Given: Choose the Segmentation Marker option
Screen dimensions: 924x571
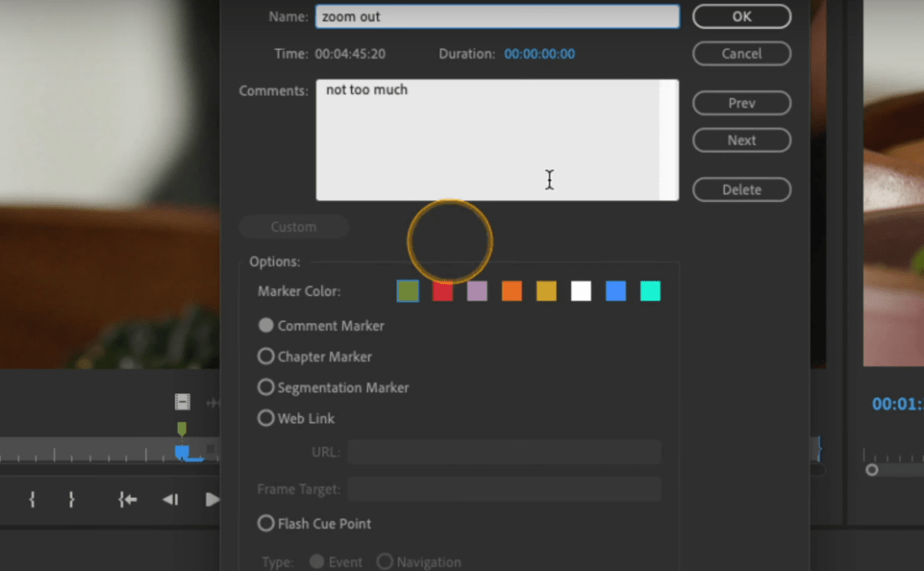Looking at the screenshot, I should 266,387.
